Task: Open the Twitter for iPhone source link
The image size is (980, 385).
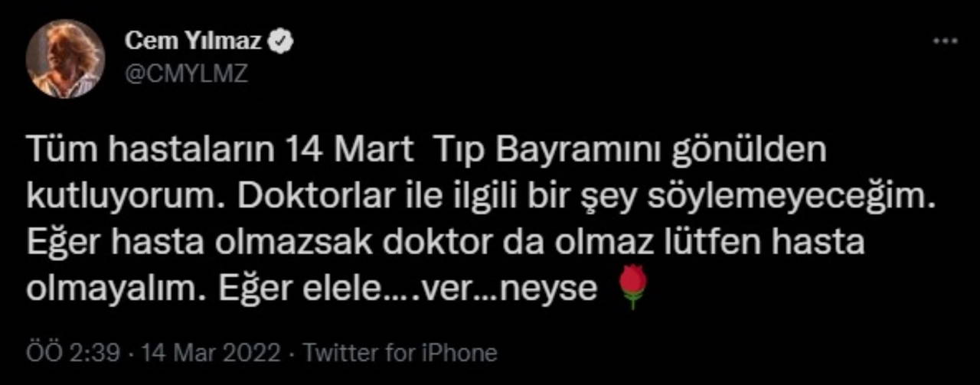Action: [x=400, y=353]
